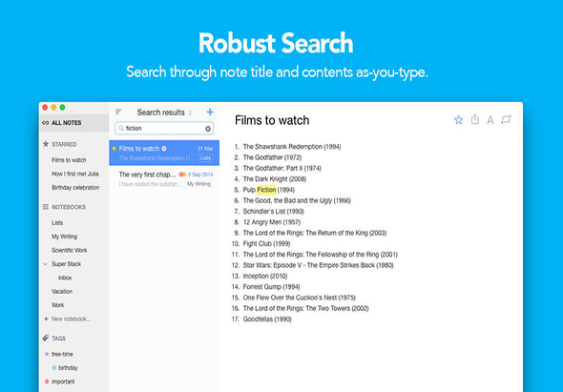Click line 'One Flew Over the Cuckoo's Nest (1975)'
Viewport: 563px width, 392px height.
(x=299, y=298)
